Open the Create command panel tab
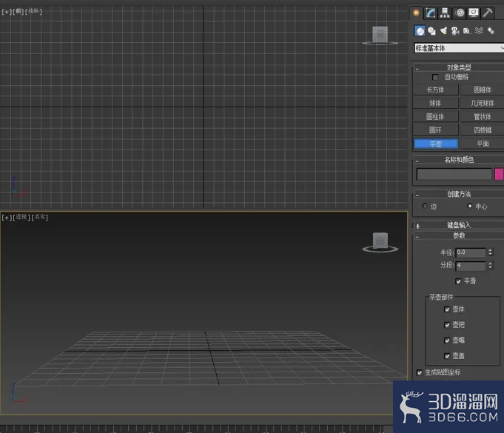504x433 pixels. [416, 13]
